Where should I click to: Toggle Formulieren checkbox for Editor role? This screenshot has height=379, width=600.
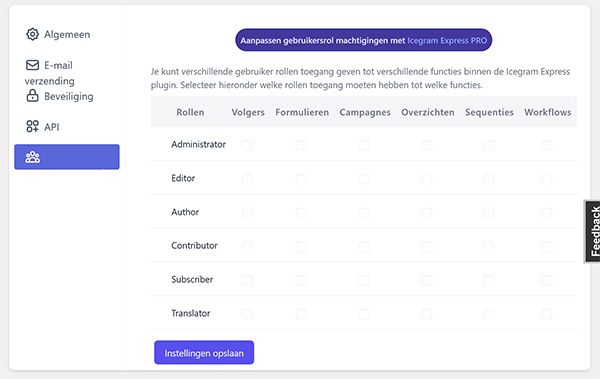pyautogui.click(x=301, y=179)
